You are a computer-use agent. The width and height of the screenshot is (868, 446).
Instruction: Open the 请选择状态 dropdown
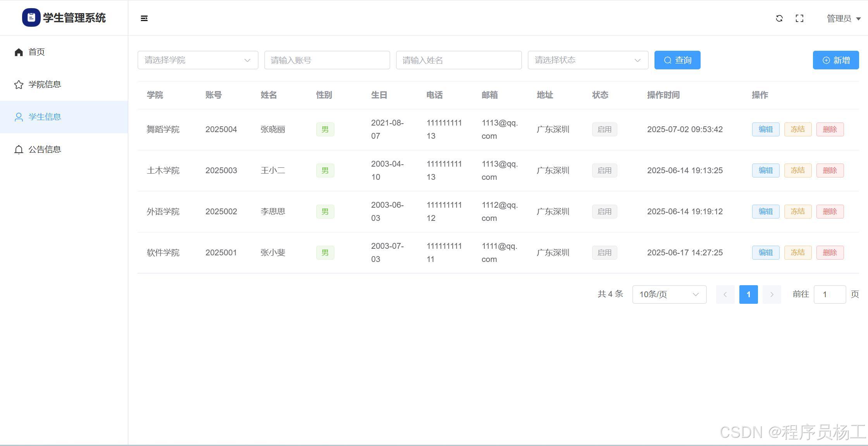[x=587, y=60]
